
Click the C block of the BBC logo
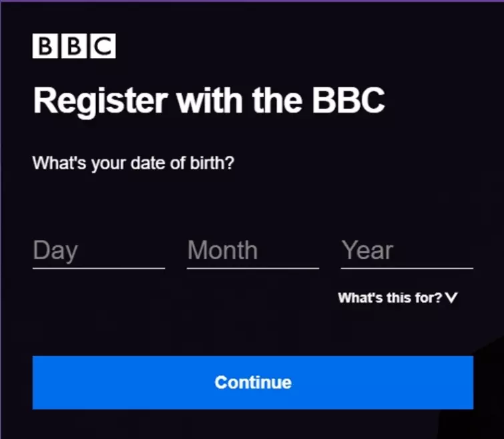point(102,46)
